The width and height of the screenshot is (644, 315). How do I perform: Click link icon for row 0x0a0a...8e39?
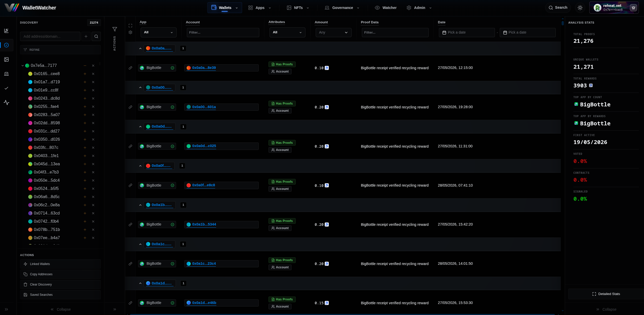[x=130, y=68]
